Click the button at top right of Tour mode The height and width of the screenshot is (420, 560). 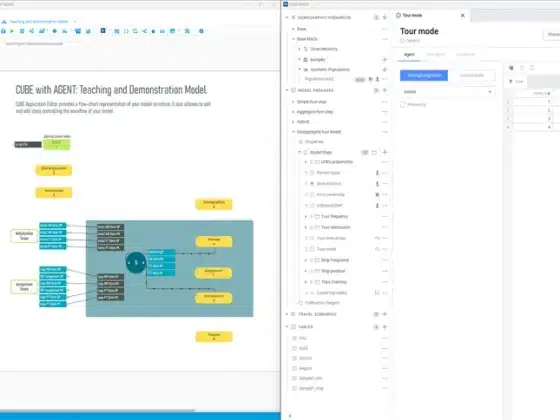(x=552, y=34)
